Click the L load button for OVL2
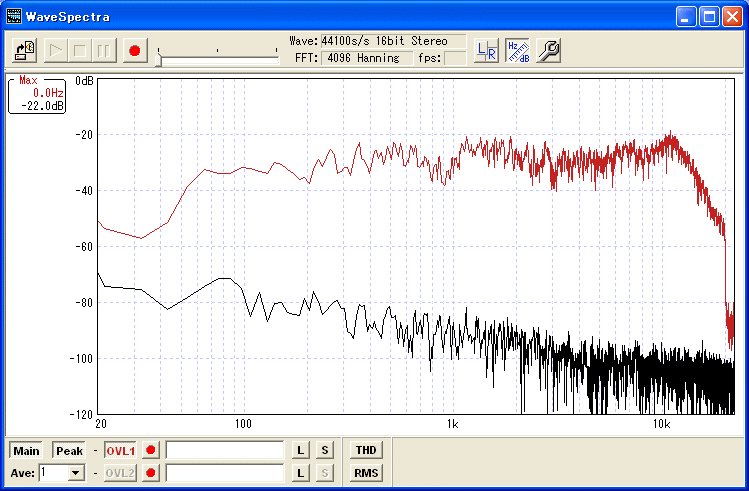This screenshot has height=491, width=749. click(x=300, y=473)
